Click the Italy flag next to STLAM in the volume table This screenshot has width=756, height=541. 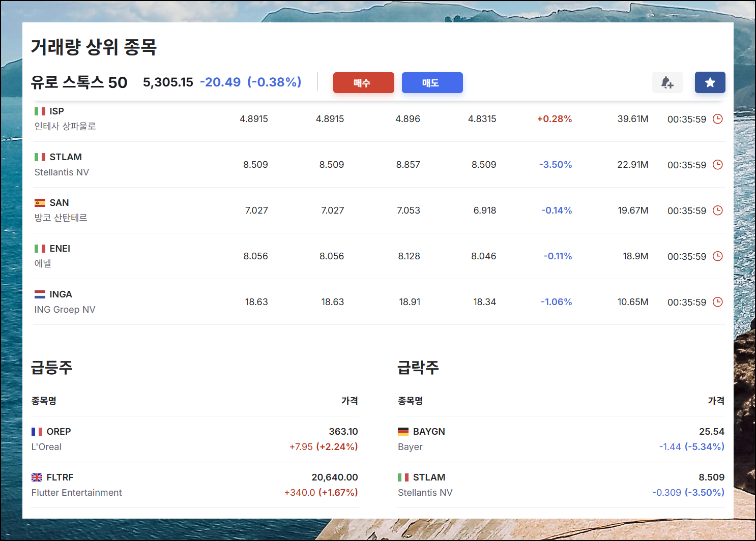tap(40, 157)
